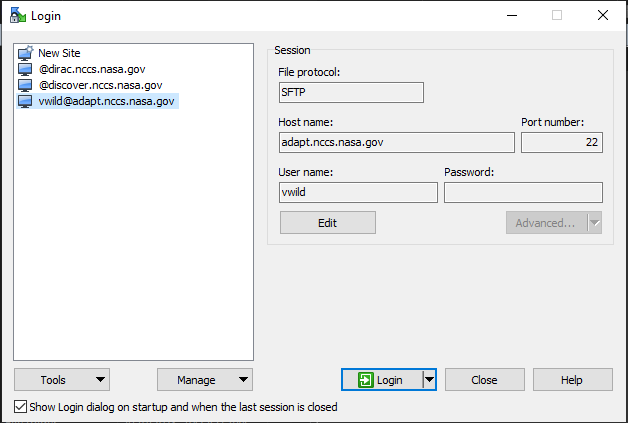
Task: Open the Advanced button dropdown arrow
Action: (x=595, y=223)
